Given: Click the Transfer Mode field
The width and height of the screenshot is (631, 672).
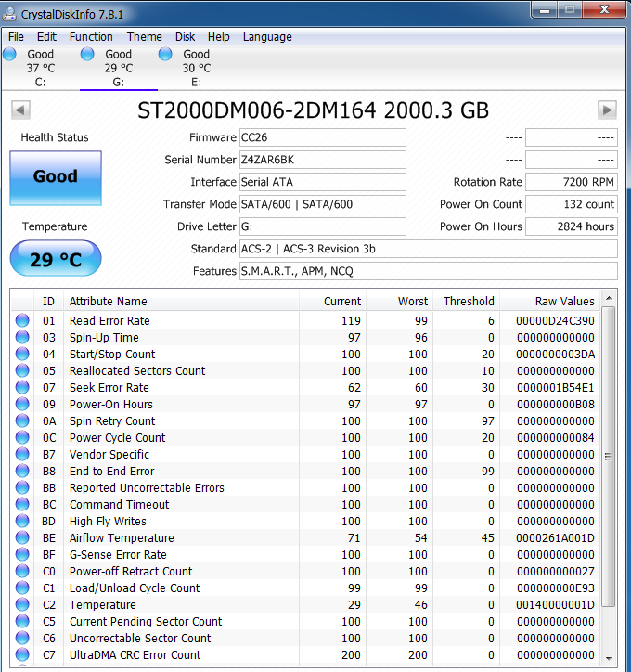Looking at the screenshot, I should tap(323, 204).
